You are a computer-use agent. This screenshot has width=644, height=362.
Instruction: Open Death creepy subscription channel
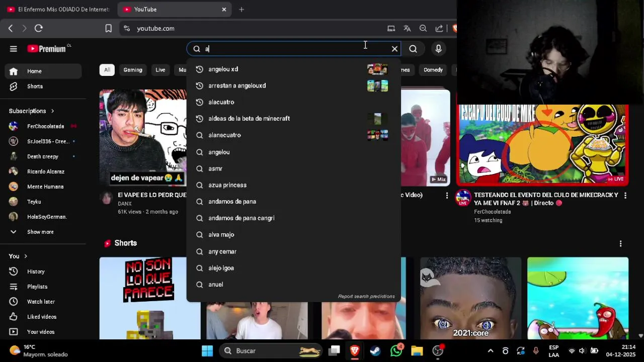point(43,156)
